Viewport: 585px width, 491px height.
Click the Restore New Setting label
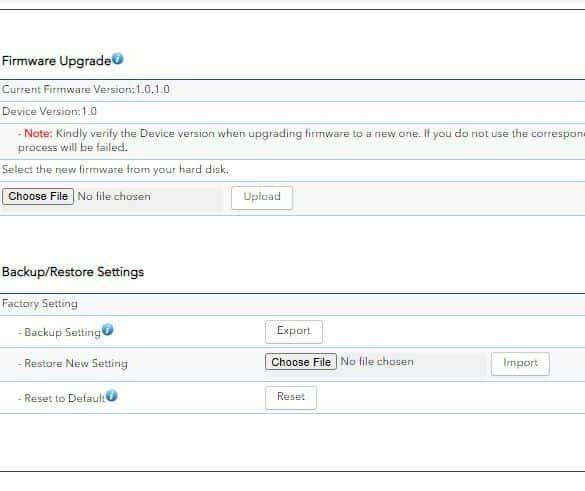[76, 363]
